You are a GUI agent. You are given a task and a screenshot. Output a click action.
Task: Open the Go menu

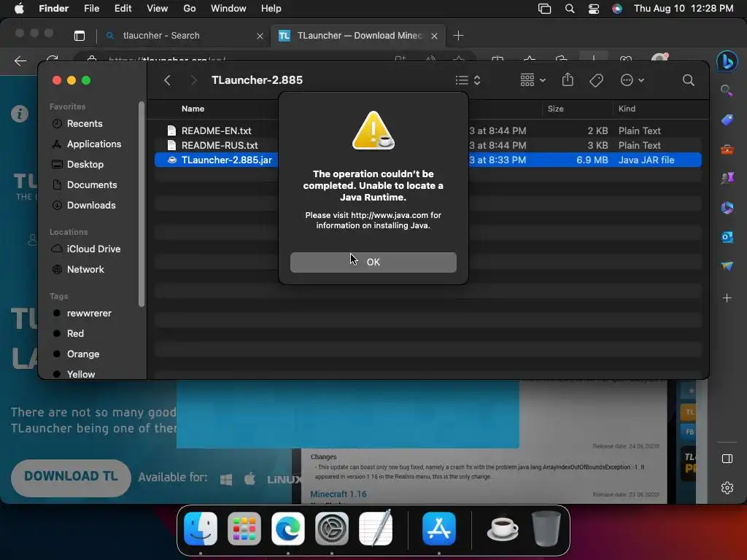click(190, 9)
